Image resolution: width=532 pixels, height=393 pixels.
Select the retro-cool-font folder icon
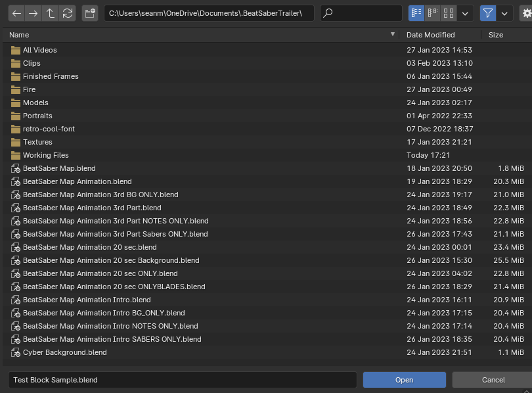pos(16,129)
